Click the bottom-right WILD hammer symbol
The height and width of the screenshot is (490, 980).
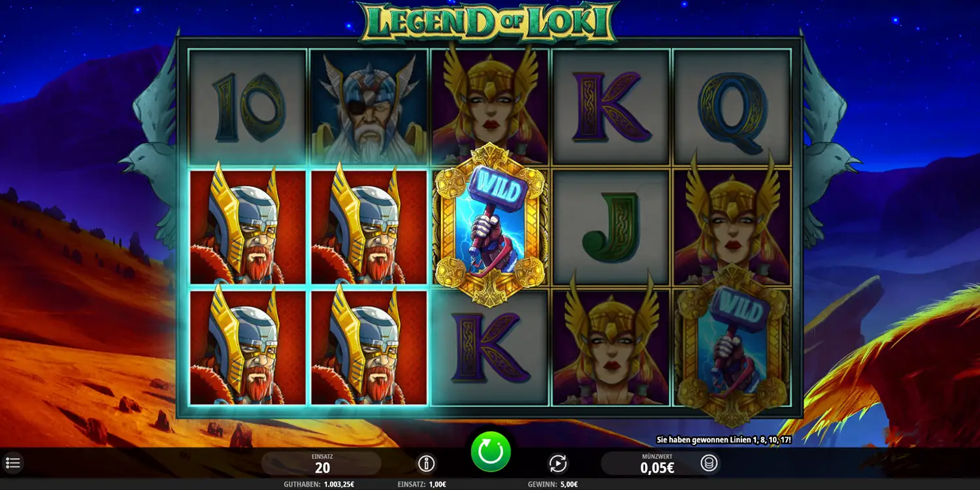point(732,345)
